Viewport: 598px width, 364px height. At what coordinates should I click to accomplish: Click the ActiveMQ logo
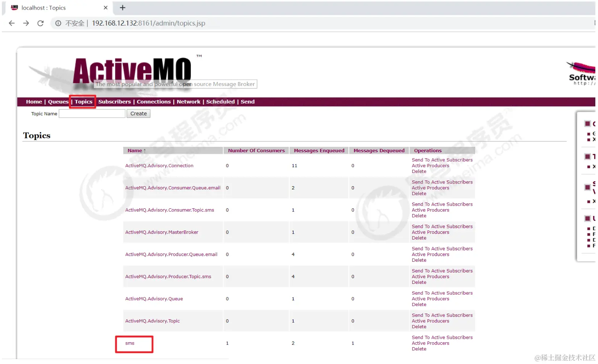(x=132, y=71)
